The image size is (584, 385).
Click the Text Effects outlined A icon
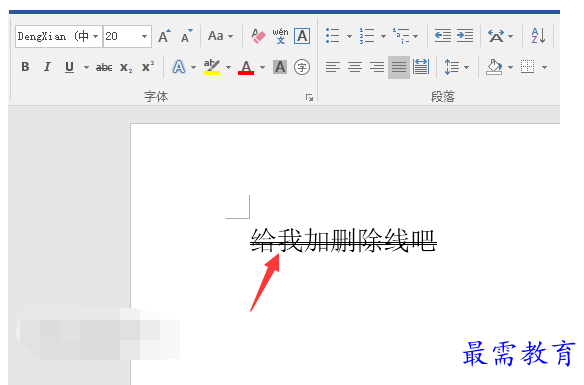(x=179, y=67)
